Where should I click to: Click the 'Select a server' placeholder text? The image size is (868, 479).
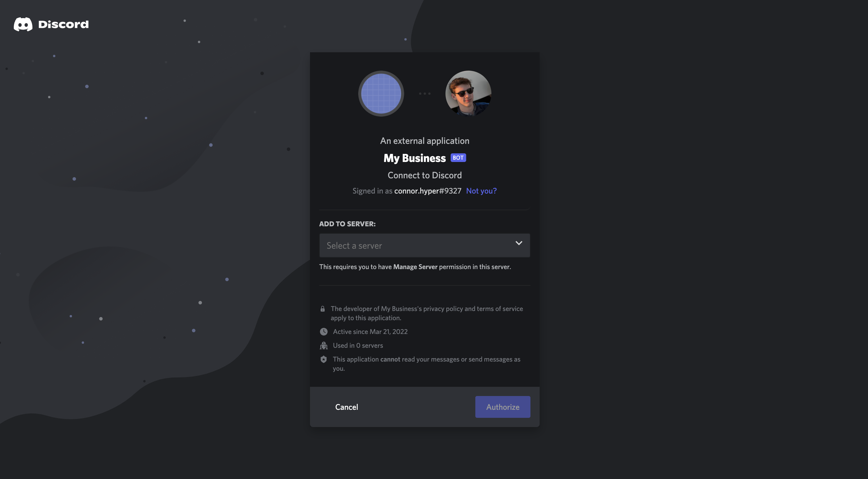pyautogui.click(x=354, y=246)
